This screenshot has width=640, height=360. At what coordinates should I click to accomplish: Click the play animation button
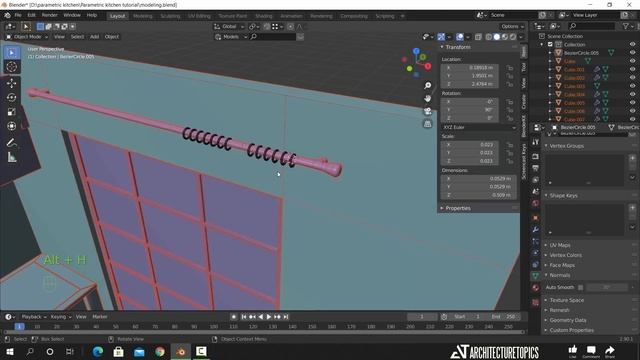click(269, 317)
